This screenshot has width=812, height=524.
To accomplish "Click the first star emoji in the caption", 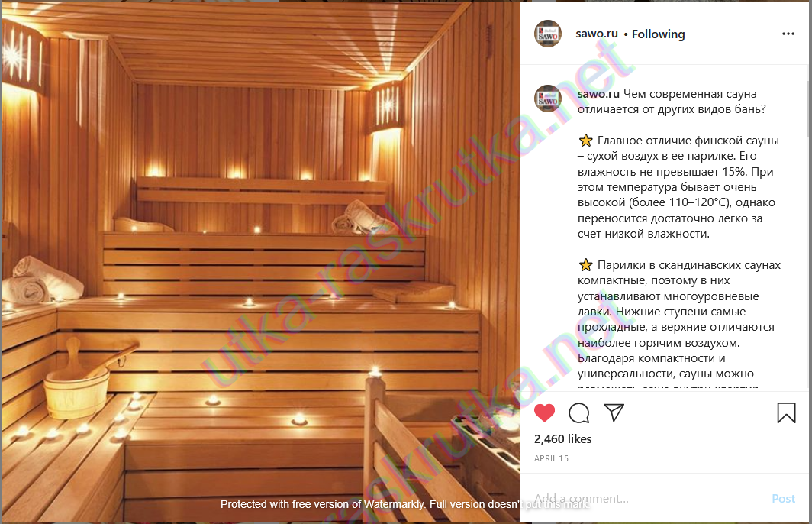I will [x=585, y=141].
